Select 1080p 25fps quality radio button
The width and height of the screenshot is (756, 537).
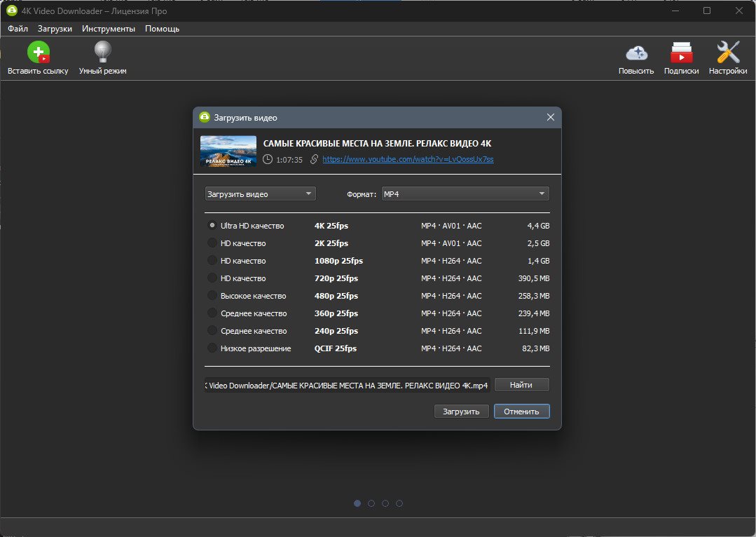pos(212,261)
